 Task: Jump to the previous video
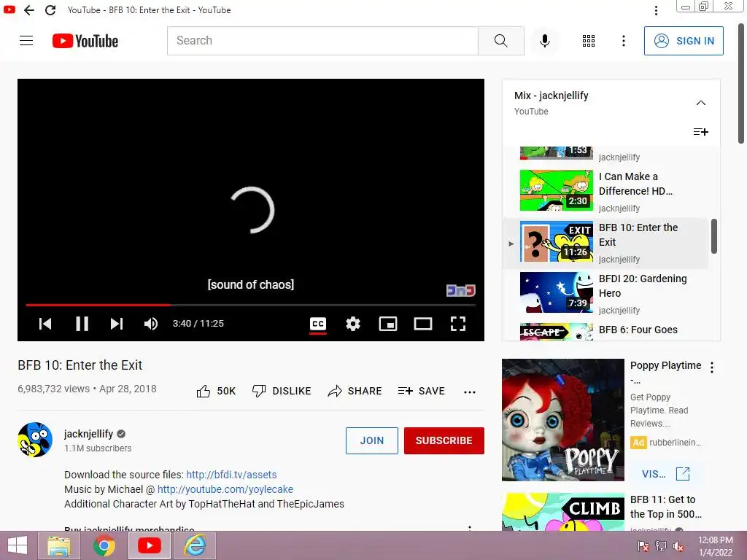[45, 324]
